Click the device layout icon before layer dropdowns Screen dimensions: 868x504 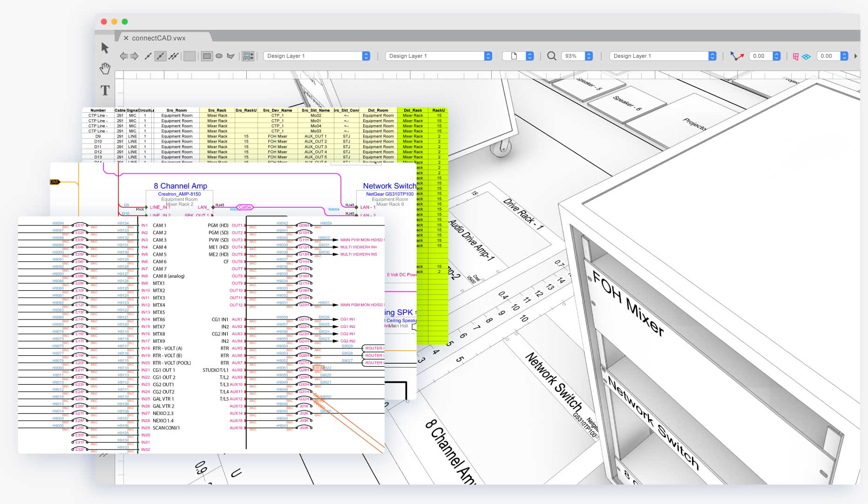pyautogui.click(x=248, y=56)
